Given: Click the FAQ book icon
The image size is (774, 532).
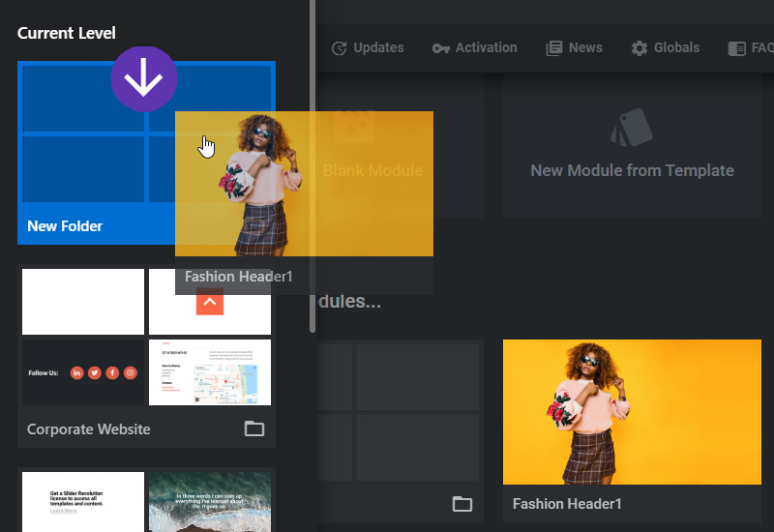Looking at the screenshot, I should tap(736, 48).
